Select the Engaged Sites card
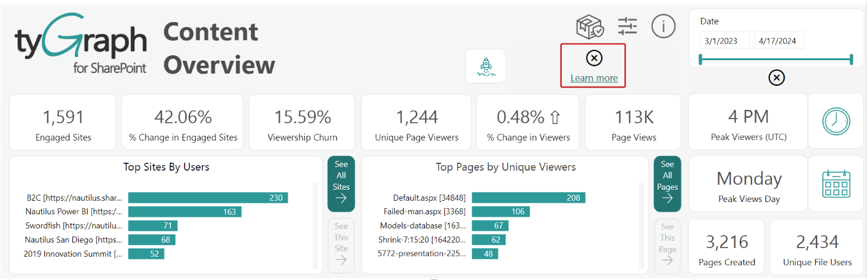Image resolution: width=868 pixels, height=280 pixels. click(63, 122)
